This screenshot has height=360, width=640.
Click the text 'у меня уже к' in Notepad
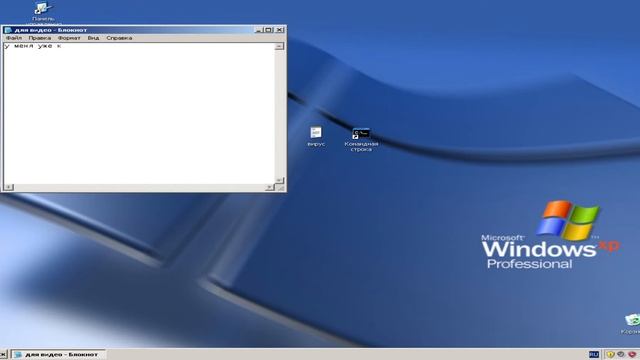point(33,46)
